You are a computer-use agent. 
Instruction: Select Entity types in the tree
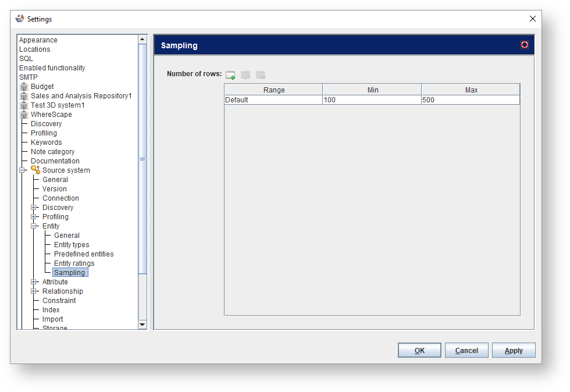(x=72, y=245)
